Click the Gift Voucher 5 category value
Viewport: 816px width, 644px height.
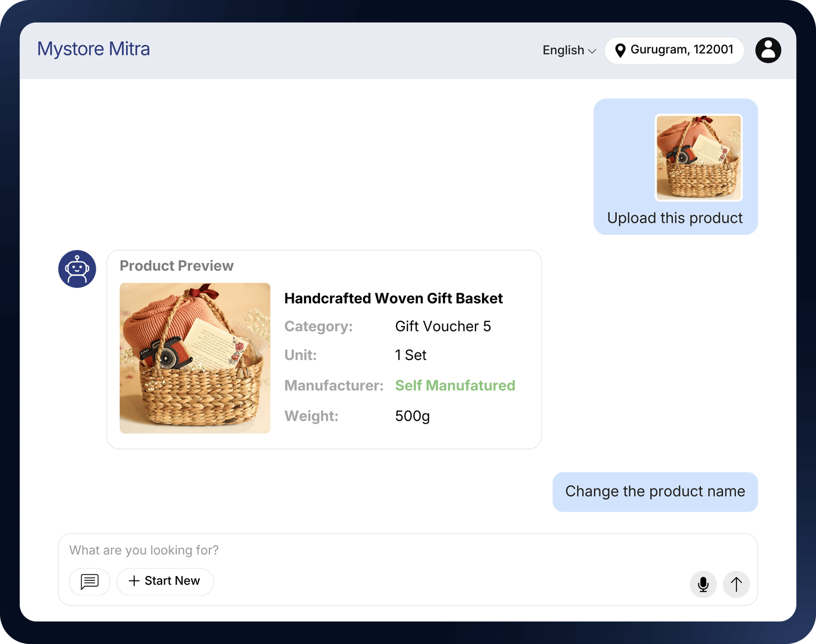443,326
